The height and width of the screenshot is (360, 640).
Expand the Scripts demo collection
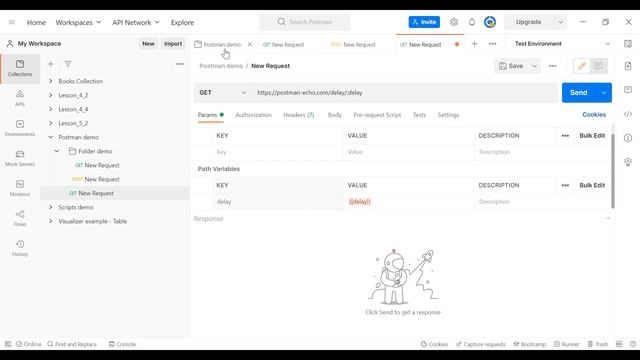click(x=51, y=207)
